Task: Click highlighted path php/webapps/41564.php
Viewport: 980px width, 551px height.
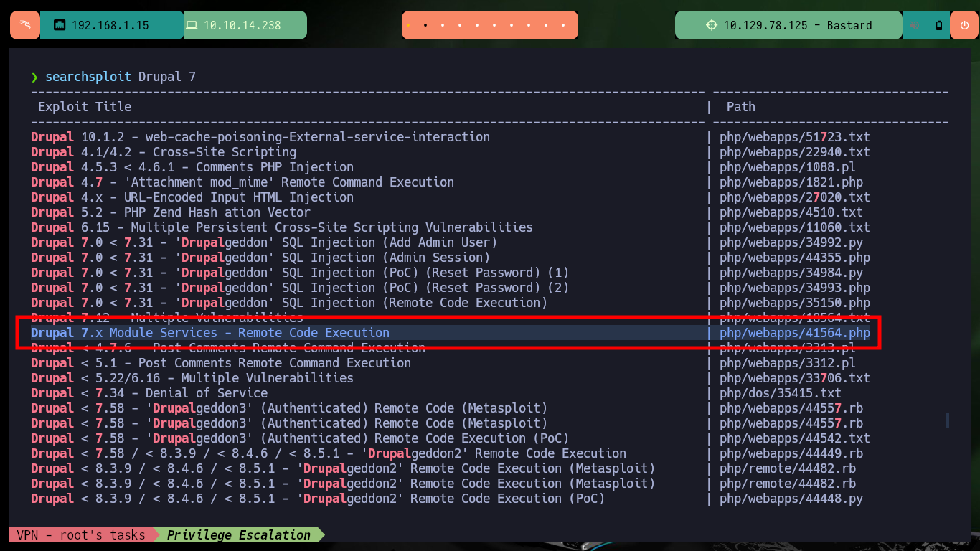Action: (795, 333)
